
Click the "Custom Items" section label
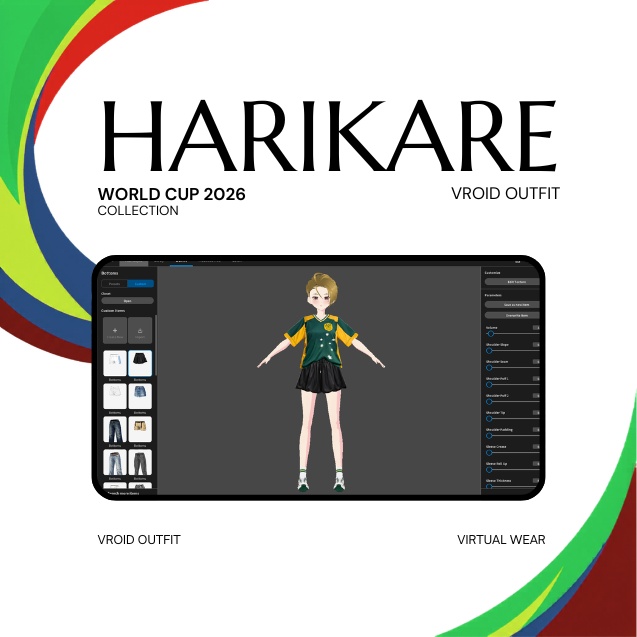[113, 311]
